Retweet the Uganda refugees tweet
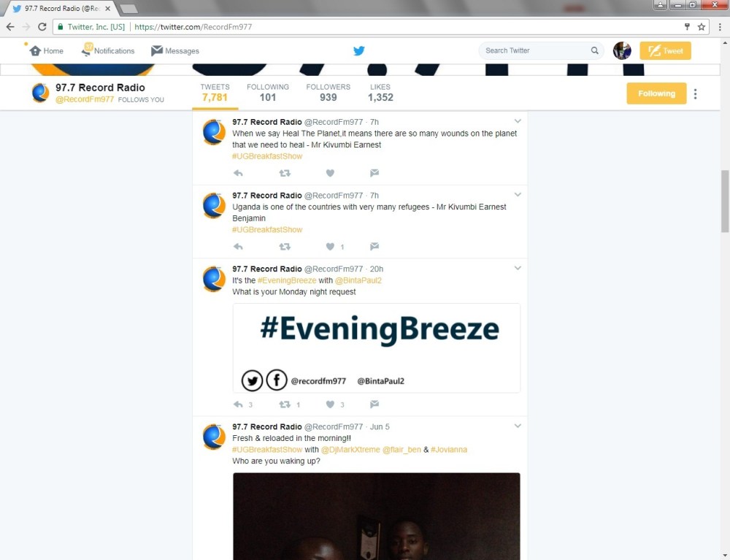 (285, 247)
